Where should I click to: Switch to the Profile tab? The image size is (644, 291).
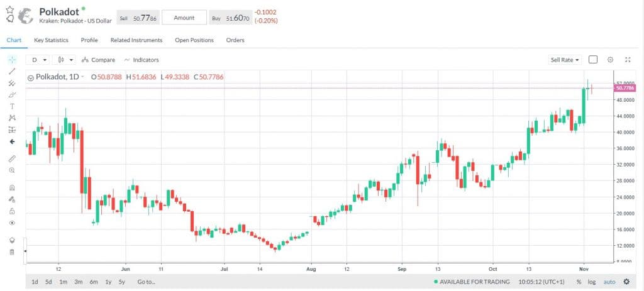(89, 40)
